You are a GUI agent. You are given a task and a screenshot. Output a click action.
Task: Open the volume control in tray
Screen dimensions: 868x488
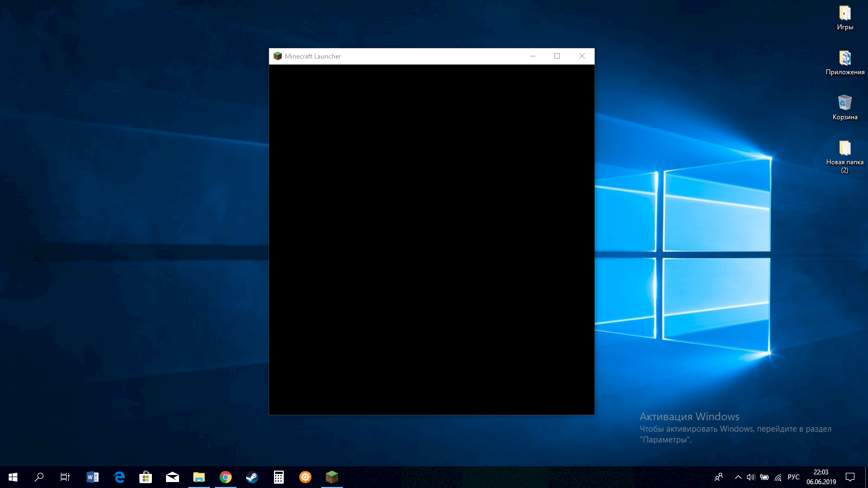(x=751, y=477)
